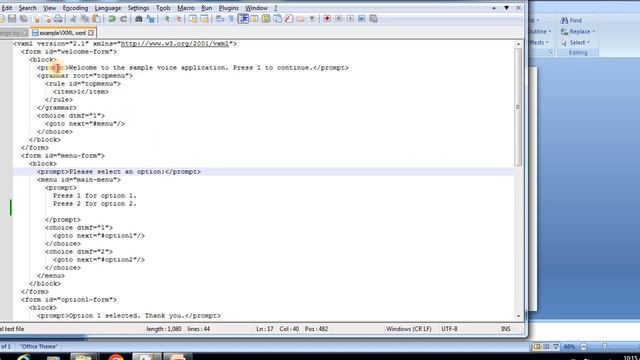Click the plus button in Notepad++ menu bar
Screen dimensions: 640x360
click(494, 8)
